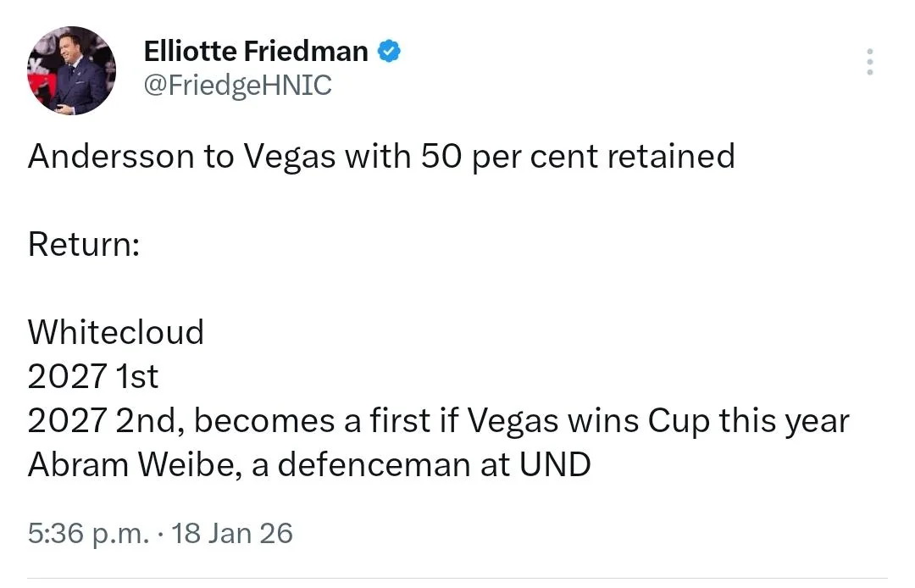Click the words "50 per cent retained"
The width and height of the screenshot is (915, 588).
click(x=577, y=158)
